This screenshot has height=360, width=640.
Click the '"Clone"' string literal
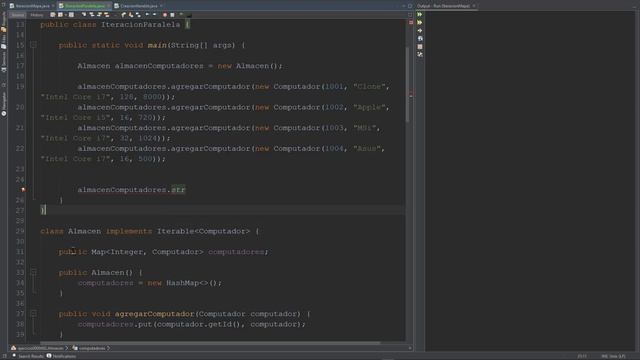click(x=369, y=87)
